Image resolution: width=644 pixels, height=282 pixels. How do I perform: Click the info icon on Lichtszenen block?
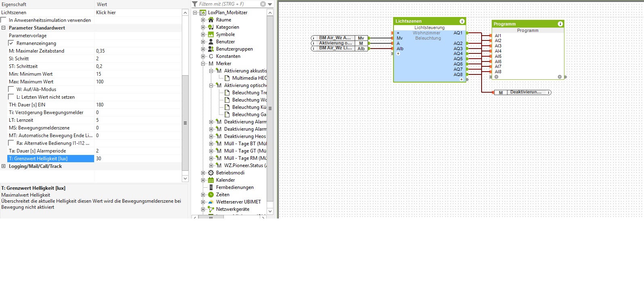(462, 21)
